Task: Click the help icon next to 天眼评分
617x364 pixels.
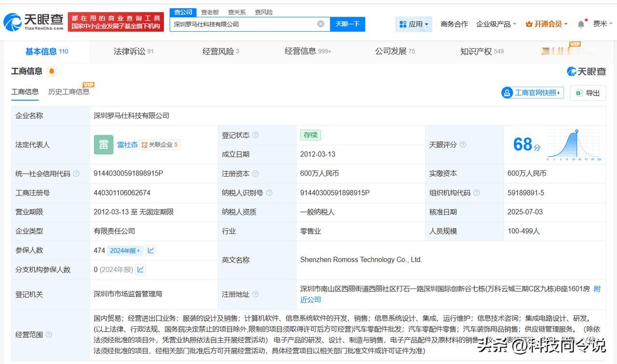Action: 463,144
